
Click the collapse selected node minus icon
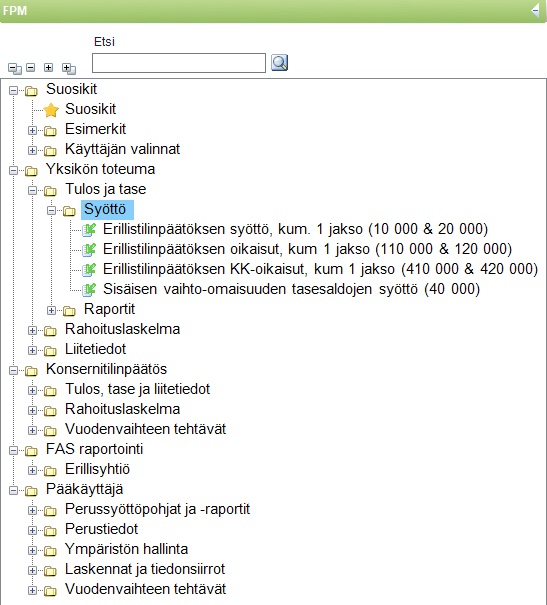coord(30,68)
